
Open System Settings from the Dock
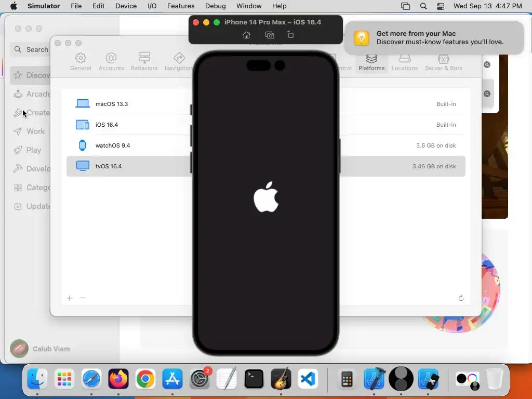coord(200,379)
